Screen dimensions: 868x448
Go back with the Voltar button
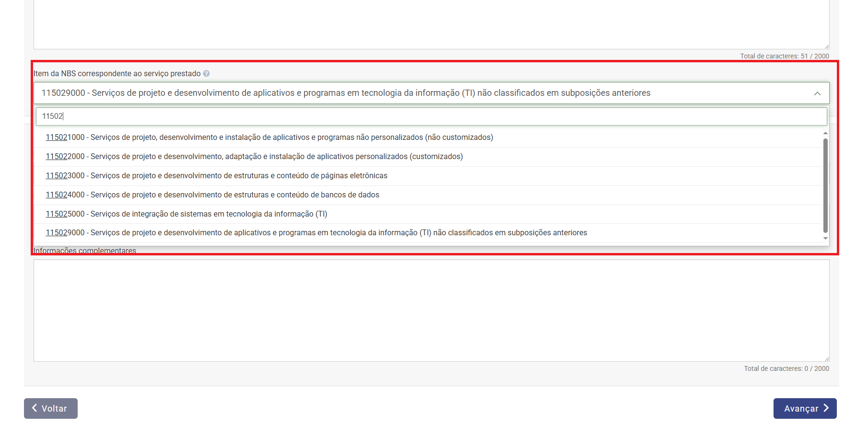(x=51, y=408)
